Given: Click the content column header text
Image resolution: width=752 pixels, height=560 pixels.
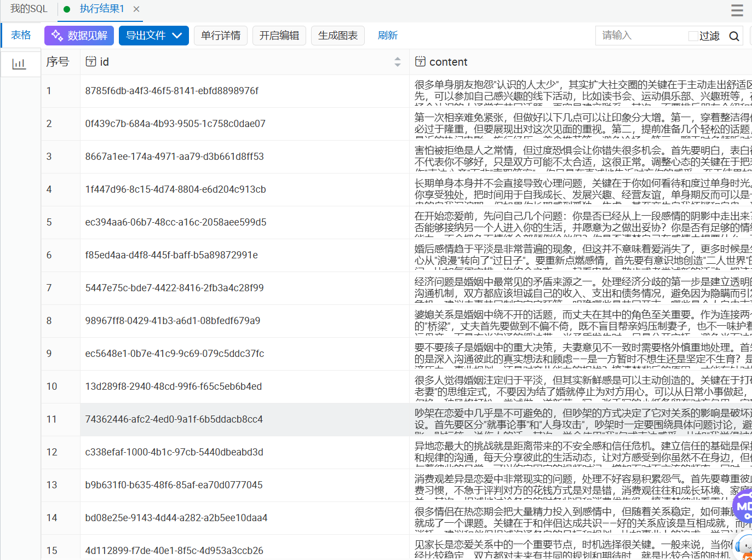Looking at the screenshot, I should tap(449, 62).
